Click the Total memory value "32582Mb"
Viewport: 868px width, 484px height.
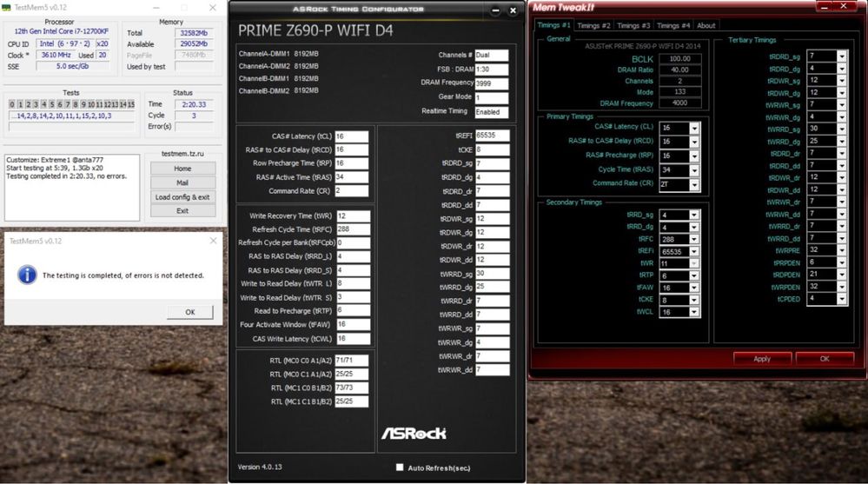[x=195, y=33]
